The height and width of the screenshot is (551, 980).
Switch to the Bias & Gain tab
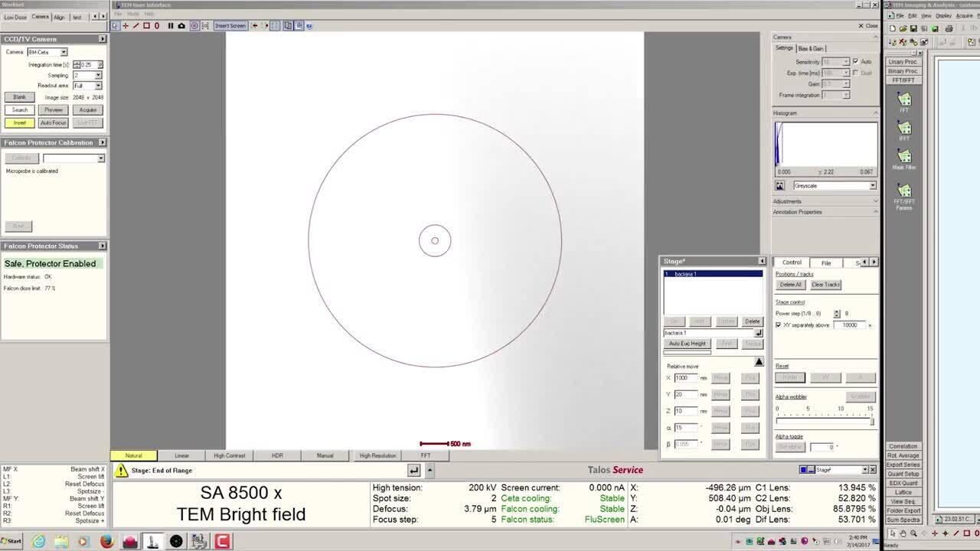812,48
